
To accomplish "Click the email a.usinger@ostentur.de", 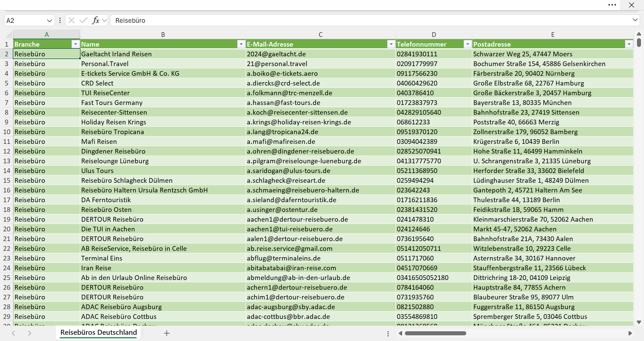I will tap(321, 210).
